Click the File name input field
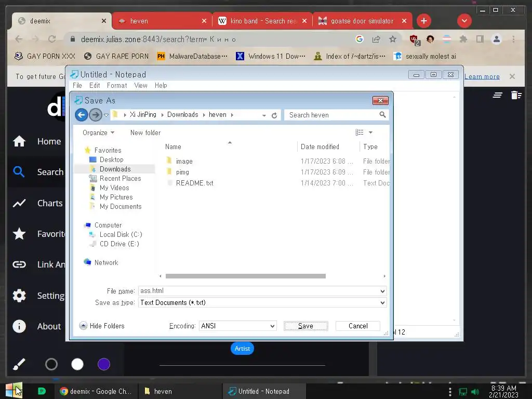Image resolution: width=532 pixels, height=399 pixels. tap(259, 291)
